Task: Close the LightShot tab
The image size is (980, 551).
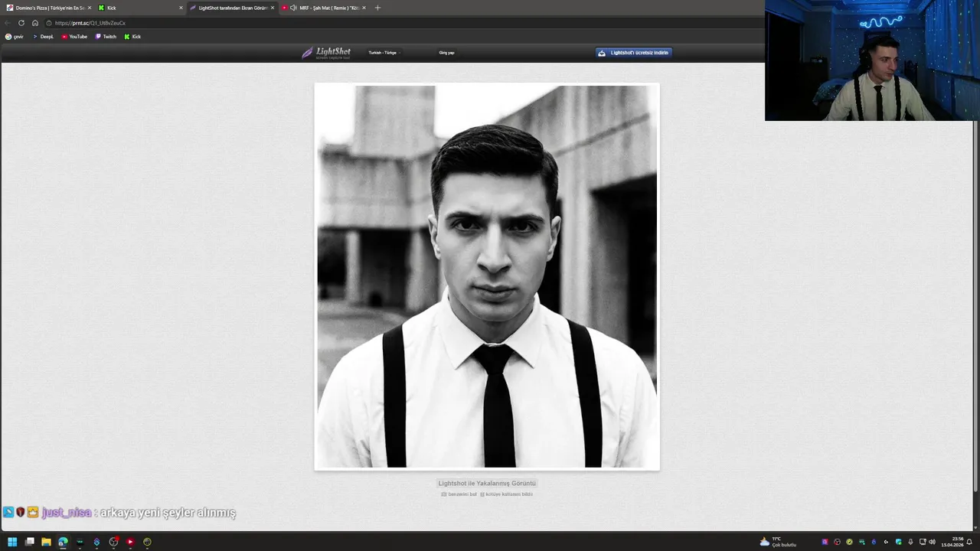Action: pos(273,8)
